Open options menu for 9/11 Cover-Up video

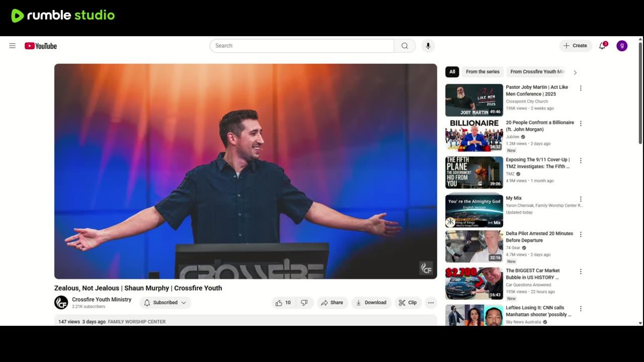point(581,160)
